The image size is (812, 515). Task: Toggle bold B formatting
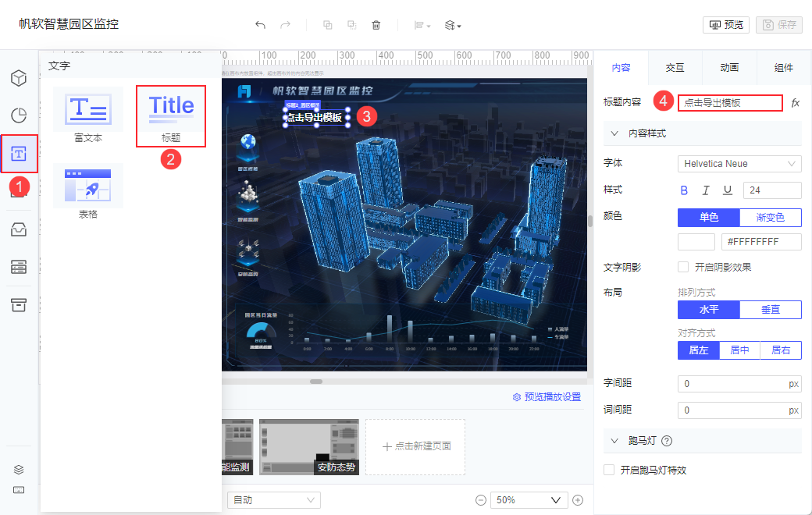(684, 190)
